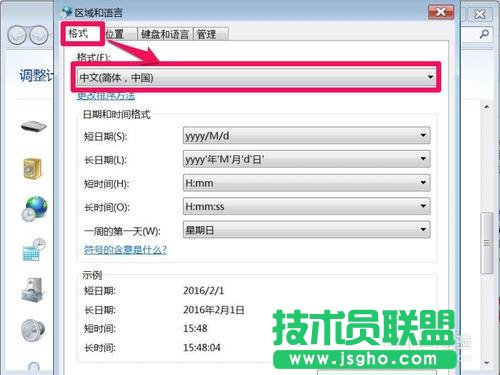Open the 符号的含意是什么? help link
This screenshot has height=375, width=500.
click(125, 249)
